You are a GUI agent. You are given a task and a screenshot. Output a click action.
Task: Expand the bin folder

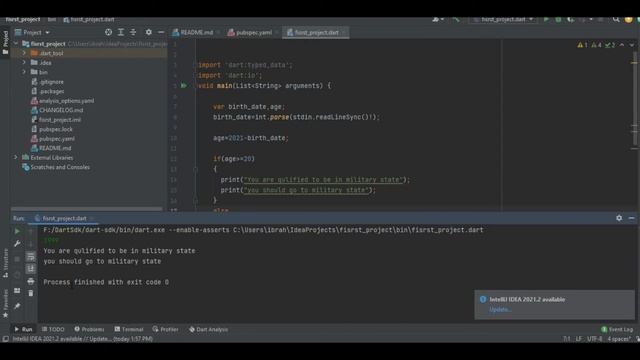[24, 72]
